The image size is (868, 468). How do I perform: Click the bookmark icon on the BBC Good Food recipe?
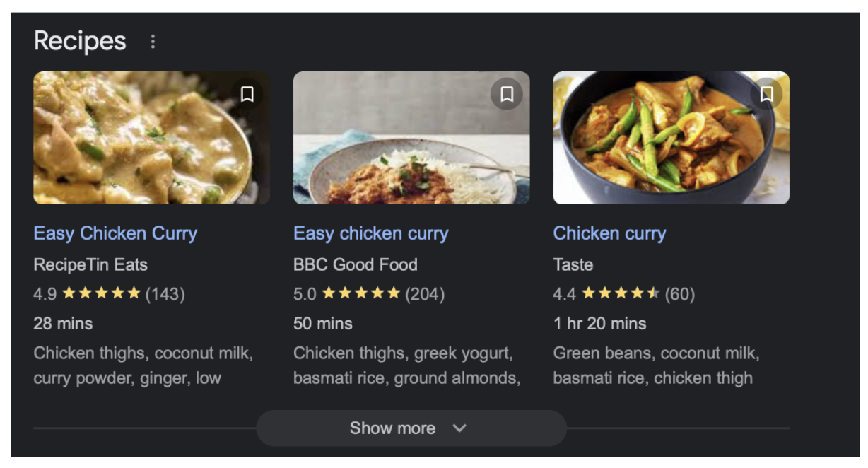[507, 93]
